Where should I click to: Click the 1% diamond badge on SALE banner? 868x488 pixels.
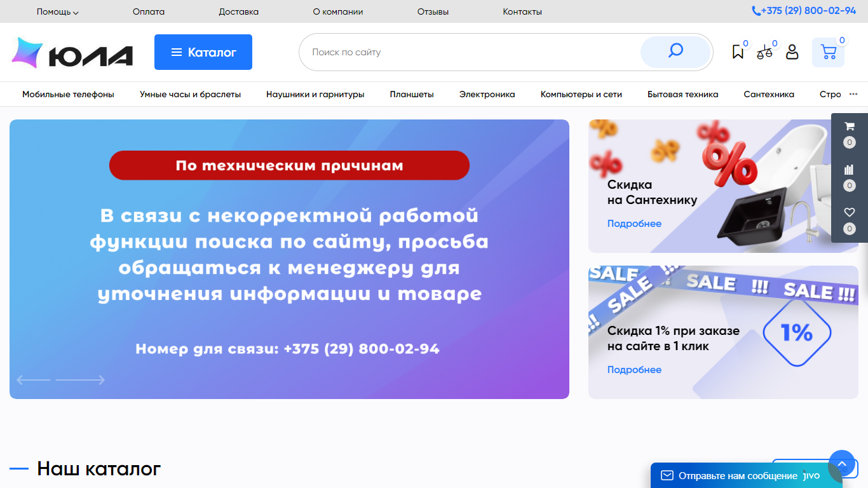(x=797, y=333)
